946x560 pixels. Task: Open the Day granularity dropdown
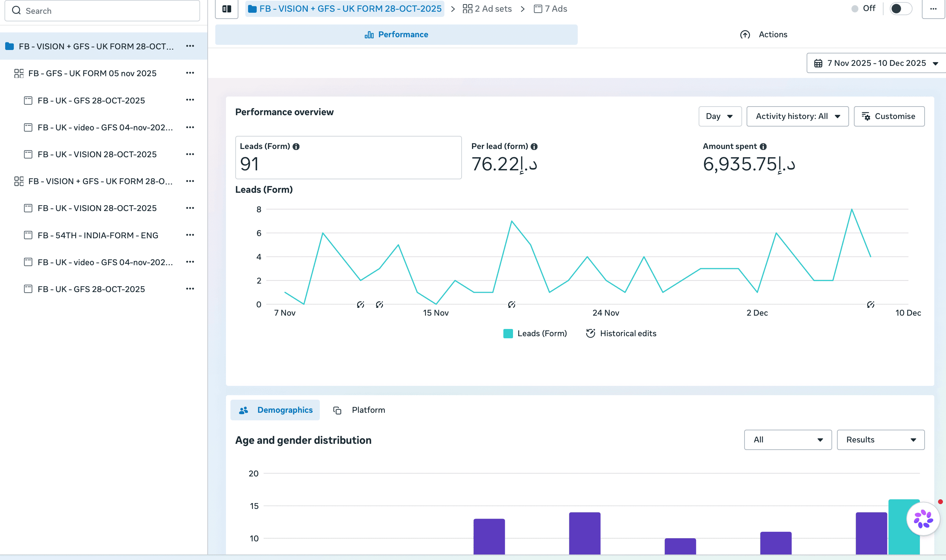[x=720, y=116]
